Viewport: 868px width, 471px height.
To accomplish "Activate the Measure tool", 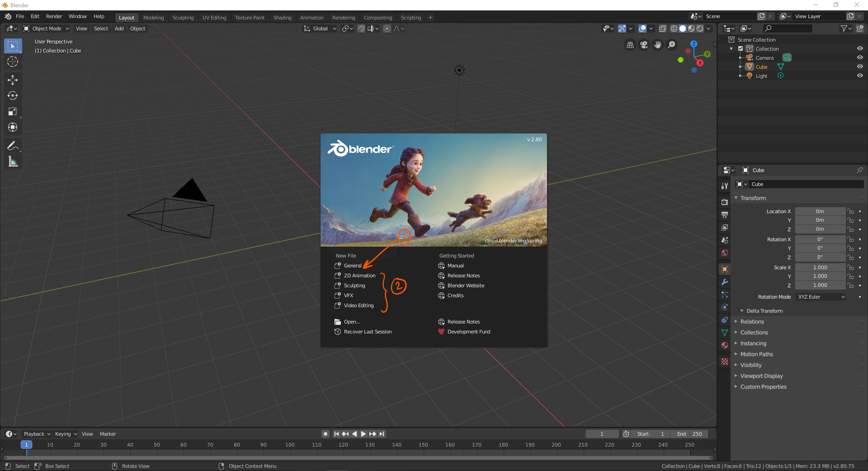I will tap(13, 162).
